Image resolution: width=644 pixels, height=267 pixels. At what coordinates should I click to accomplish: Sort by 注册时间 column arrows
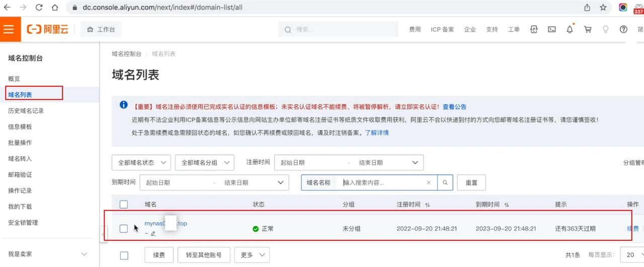tap(428, 205)
